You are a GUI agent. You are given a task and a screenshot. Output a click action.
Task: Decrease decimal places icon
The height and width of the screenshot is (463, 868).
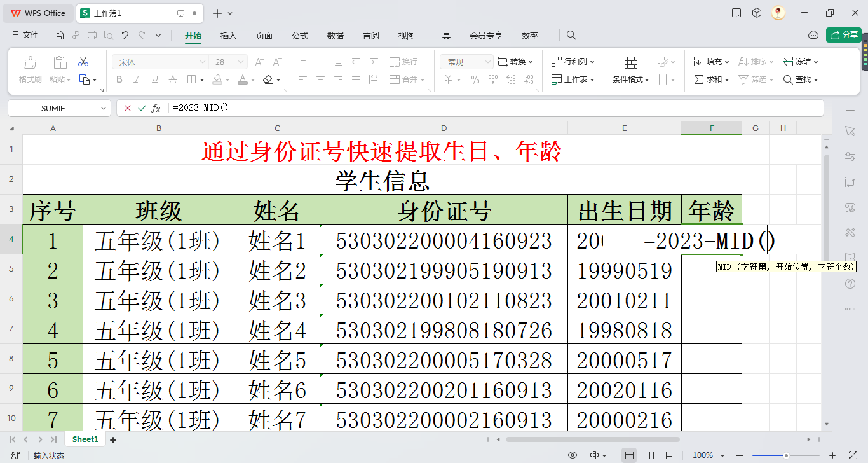coord(529,79)
